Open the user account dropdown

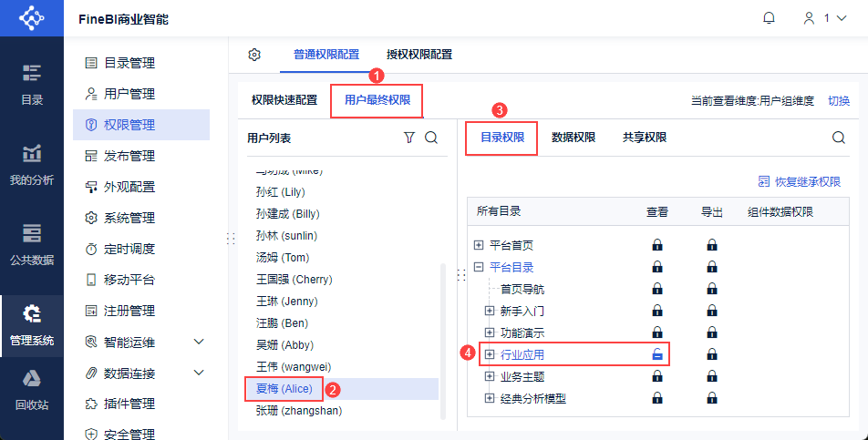(x=823, y=18)
